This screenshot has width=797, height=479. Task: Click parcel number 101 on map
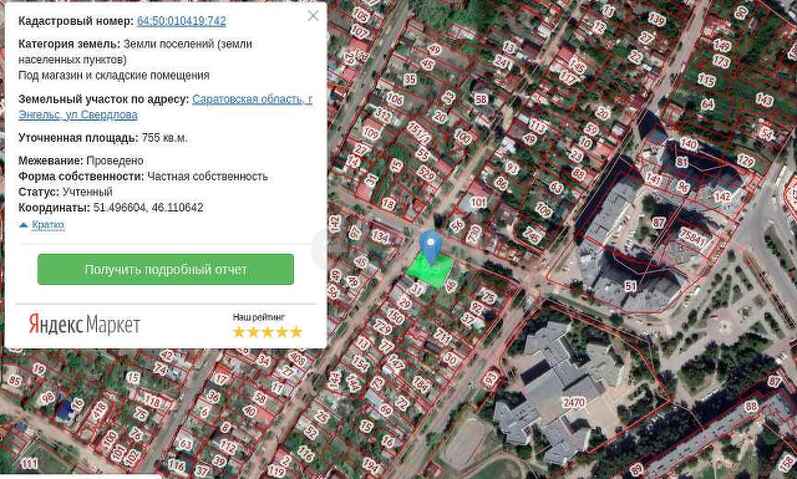pyautogui.click(x=478, y=203)
